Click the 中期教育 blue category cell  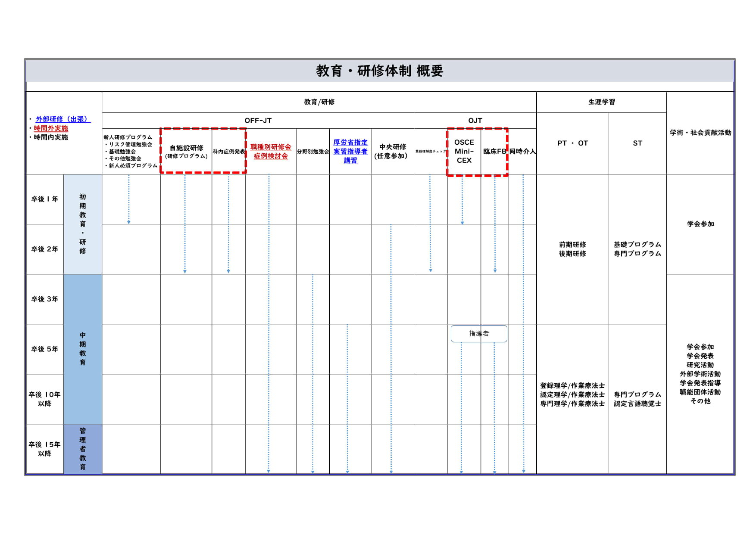[83, 349]
